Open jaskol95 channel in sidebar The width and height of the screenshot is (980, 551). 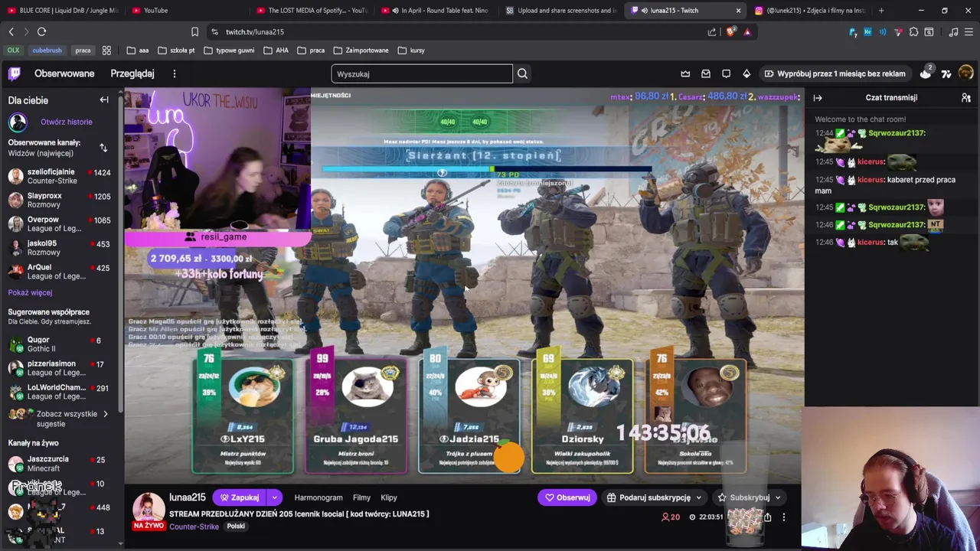pos(60,248)
